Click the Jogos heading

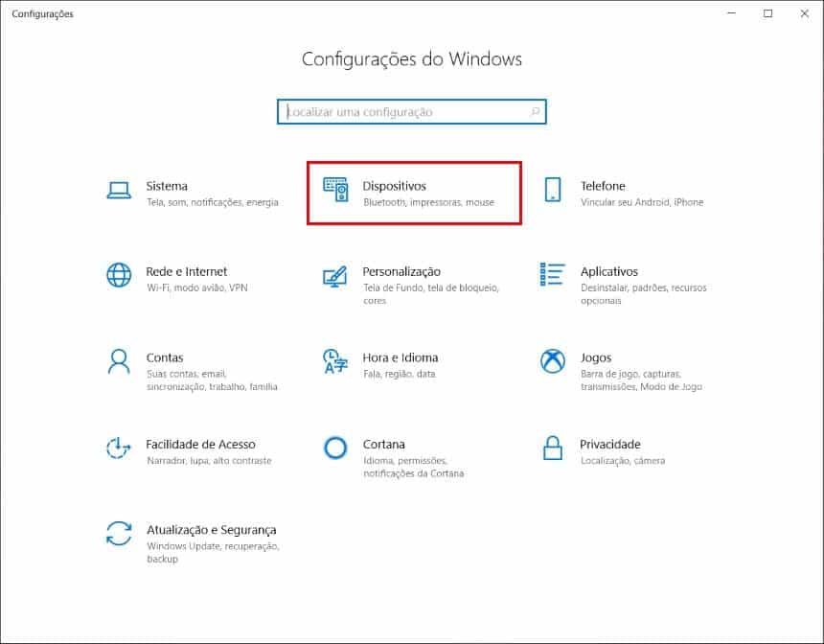point(596,358)
